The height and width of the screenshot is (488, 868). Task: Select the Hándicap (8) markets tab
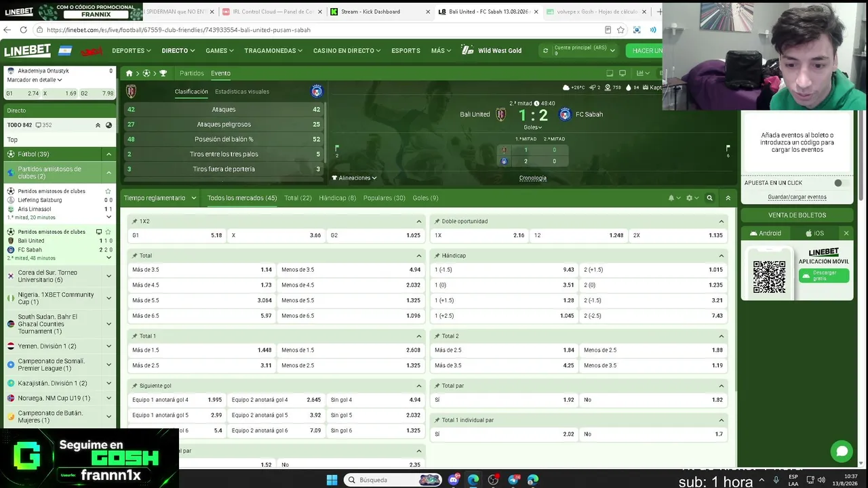click(x=337, y=198)
